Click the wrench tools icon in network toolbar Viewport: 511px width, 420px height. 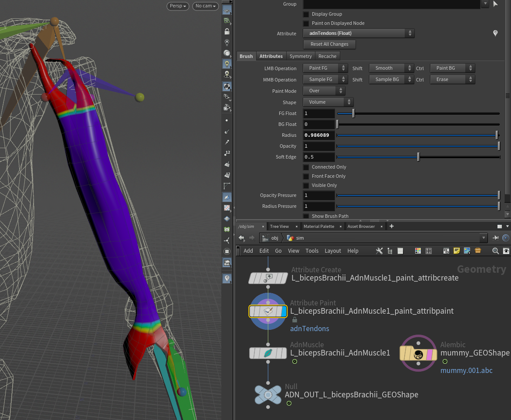coord(379,251)
